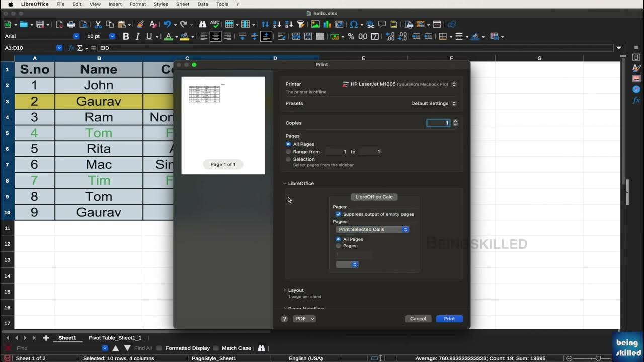Select All Pages radio in LibreOffice Calc section

pos(338,239)
